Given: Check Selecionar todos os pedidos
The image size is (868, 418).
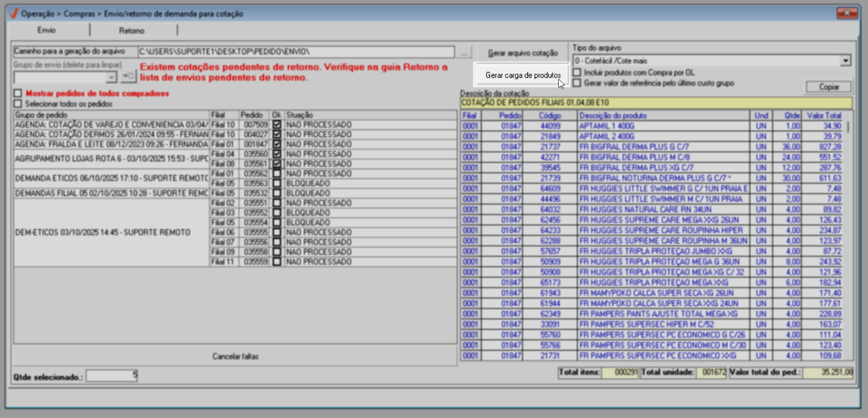Looking at the screenshot, I should pyautogui.click(x=18, y=104).
